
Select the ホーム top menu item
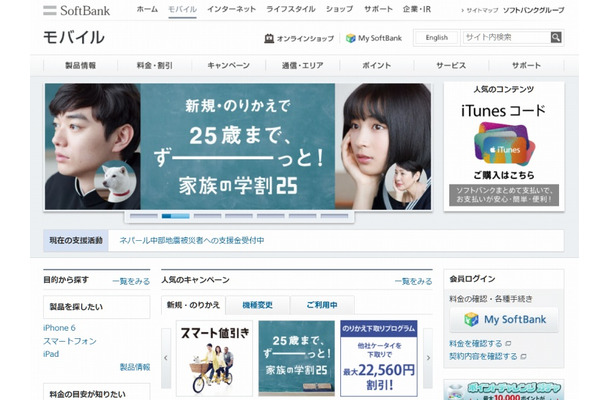coord(147,9)
